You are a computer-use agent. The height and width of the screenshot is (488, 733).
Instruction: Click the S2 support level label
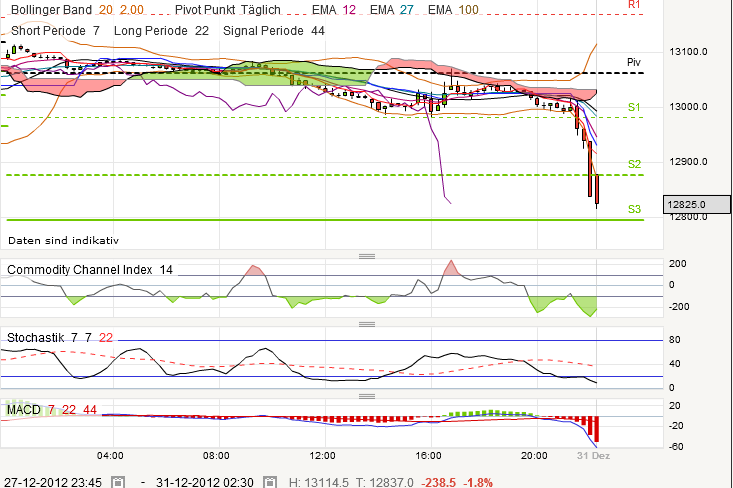point(634,164)
